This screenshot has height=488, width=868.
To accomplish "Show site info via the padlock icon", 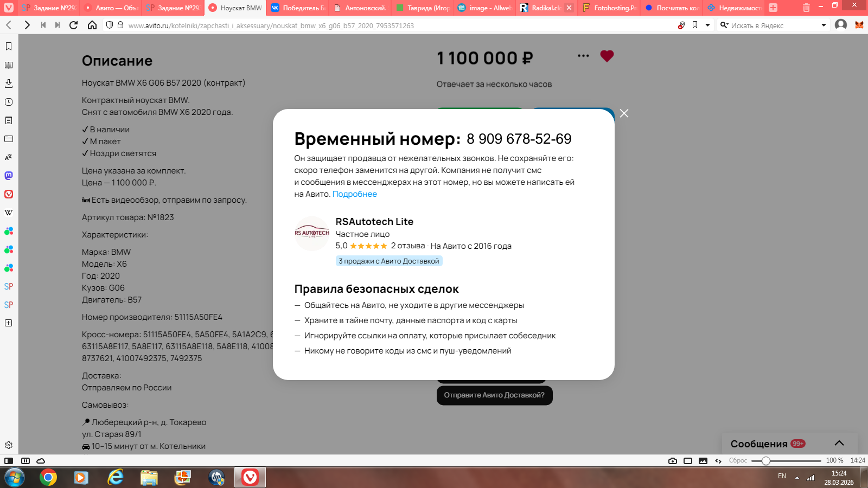I will coord(120,25).
